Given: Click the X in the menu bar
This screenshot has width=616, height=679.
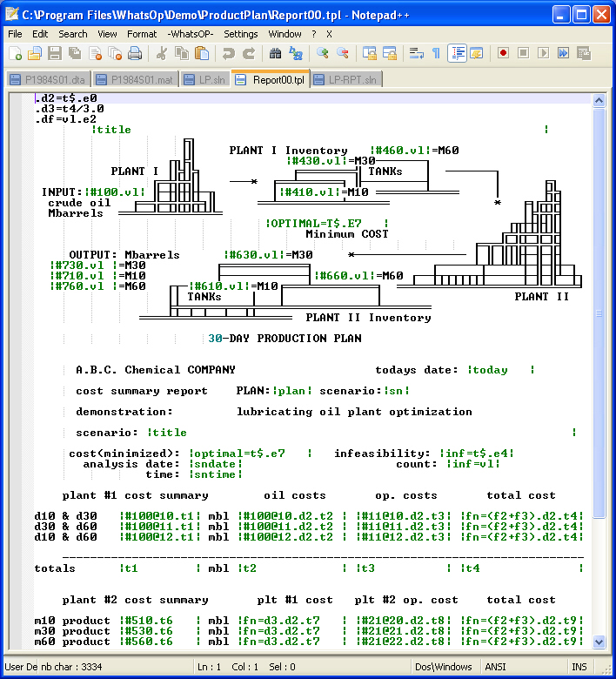Looking at the screenshot, I should click(329, 34).
